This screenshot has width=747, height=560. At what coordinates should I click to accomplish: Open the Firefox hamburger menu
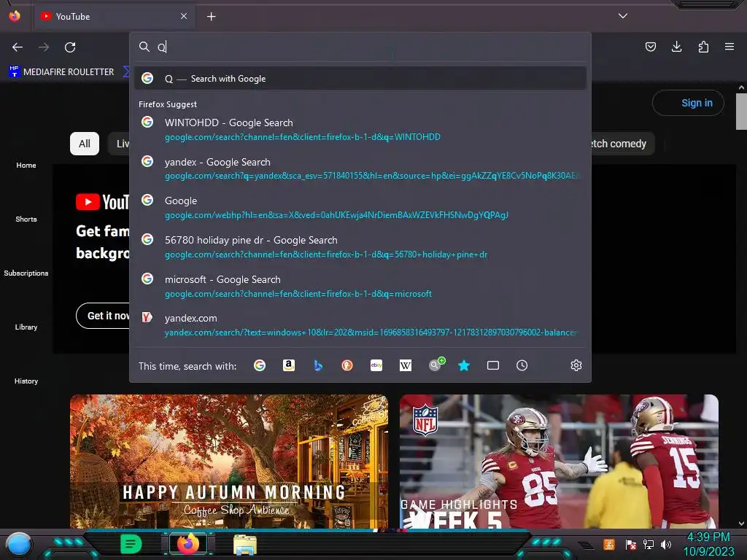click(729, 47)
